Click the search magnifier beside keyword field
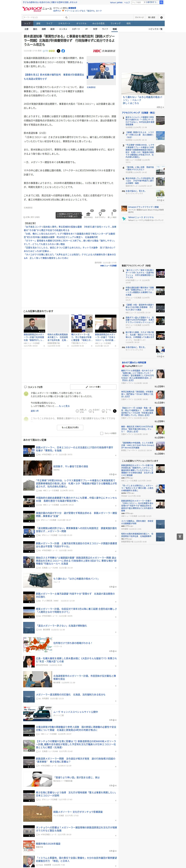 66,18
